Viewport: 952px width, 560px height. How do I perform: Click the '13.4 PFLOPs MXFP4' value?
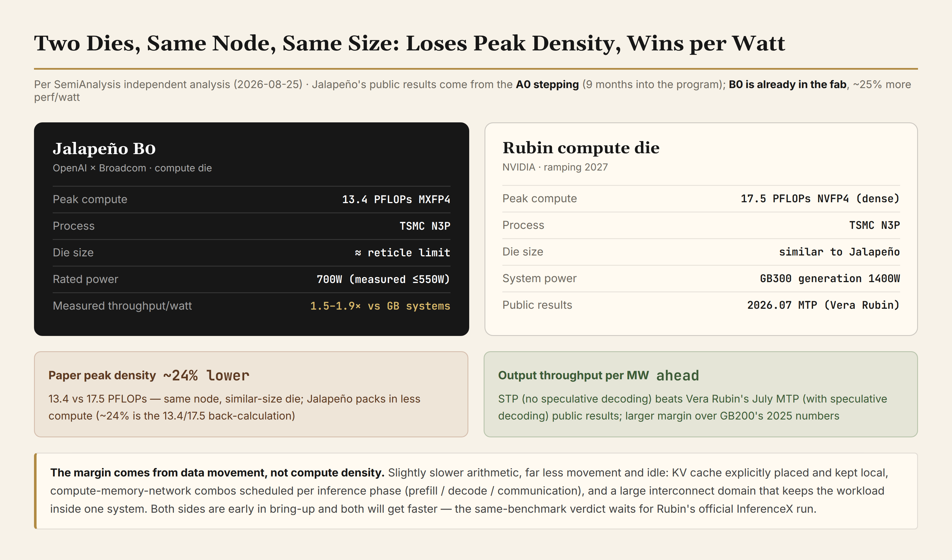[x=396, y=199]
